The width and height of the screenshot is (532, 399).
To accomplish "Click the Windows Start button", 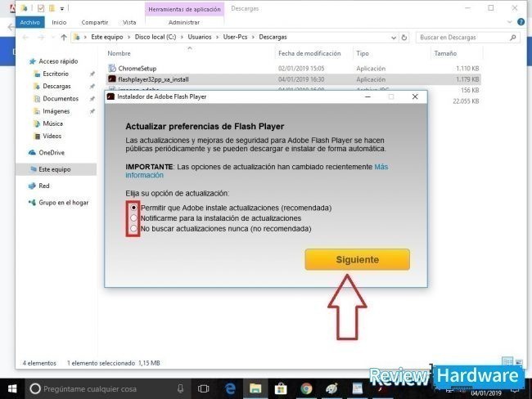I will tap(11, 388).
